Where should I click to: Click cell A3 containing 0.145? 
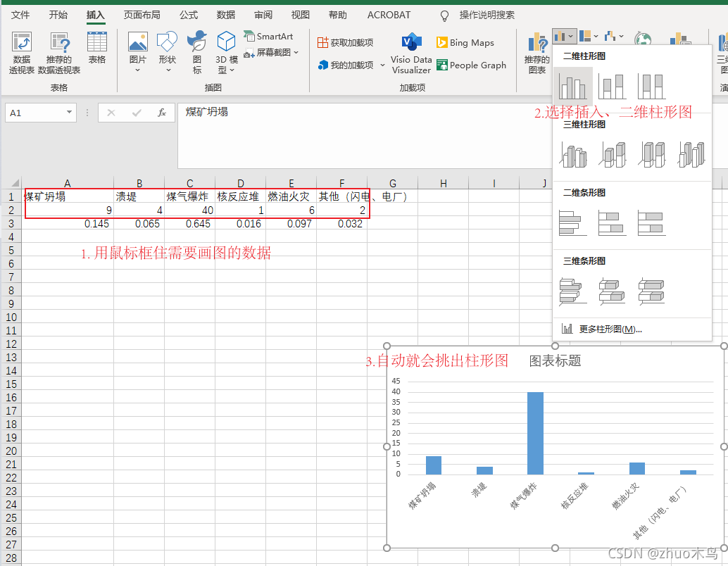click(68, 224)
